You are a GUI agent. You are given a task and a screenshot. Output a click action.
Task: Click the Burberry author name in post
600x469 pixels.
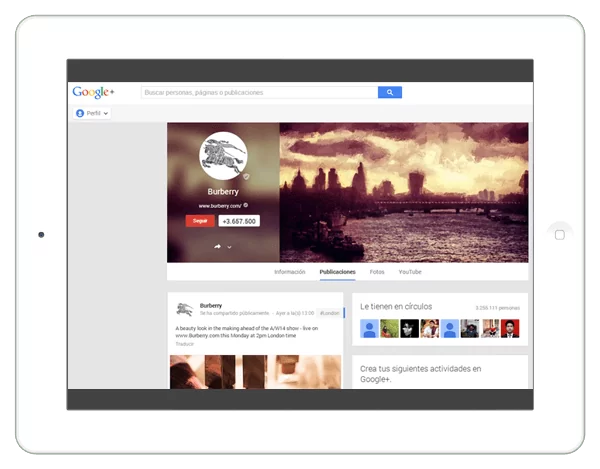point(211,305)
